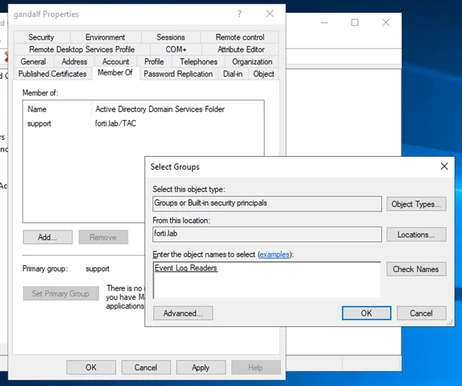Switch to the Account tab
Viewport: 462px width, 386px height.
[x=116, y=62]
